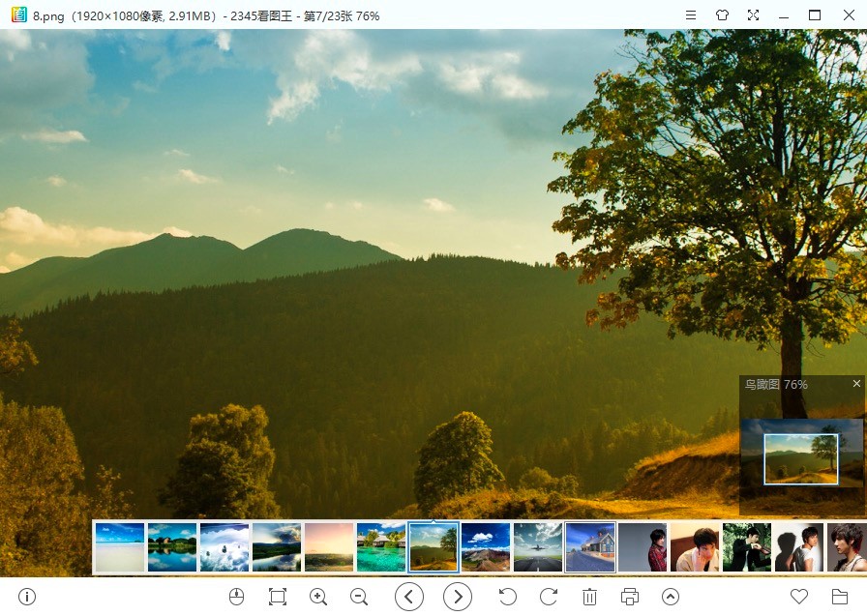This screenshot has width=867, height=616.
Task: Open the folder icon in the bottom toolbar
Action: 840,597
